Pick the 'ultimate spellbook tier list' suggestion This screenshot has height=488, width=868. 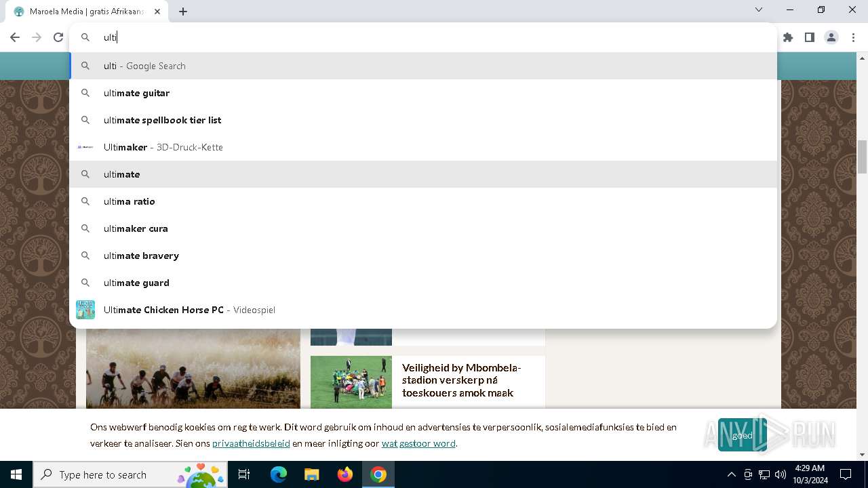coord(423,120)
